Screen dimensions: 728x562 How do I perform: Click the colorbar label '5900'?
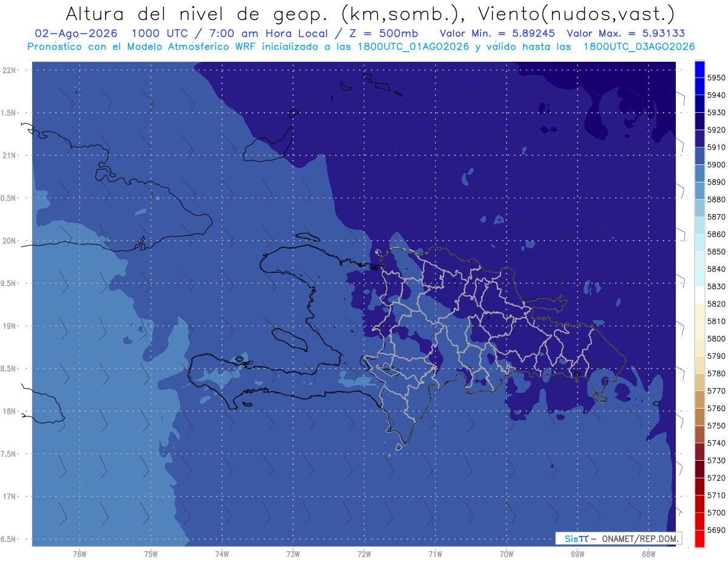pos(716,165)
